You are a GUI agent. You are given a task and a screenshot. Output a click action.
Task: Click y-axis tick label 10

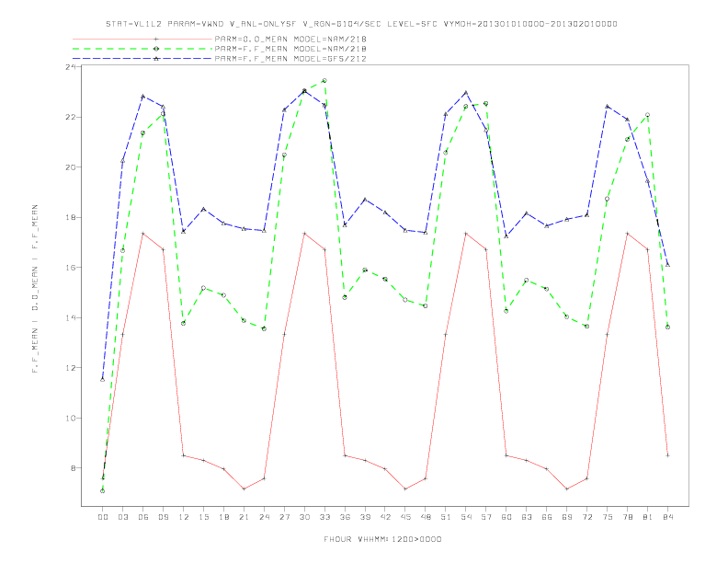(x=71, y=418)
